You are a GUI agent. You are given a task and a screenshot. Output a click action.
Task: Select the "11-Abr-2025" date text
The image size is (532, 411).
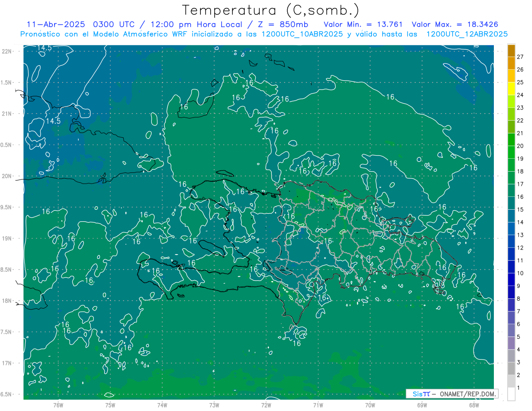(x=56, y=24)
